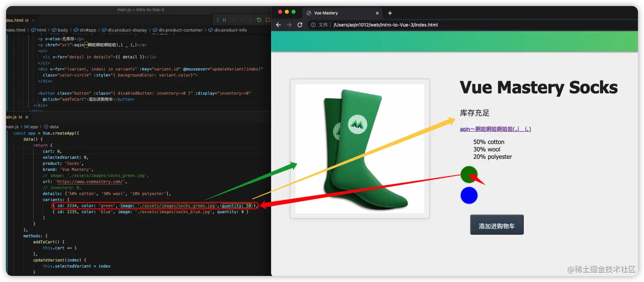Stop debugging with the red square icon
Screen dimensions: 644x282
coord(267,20)
